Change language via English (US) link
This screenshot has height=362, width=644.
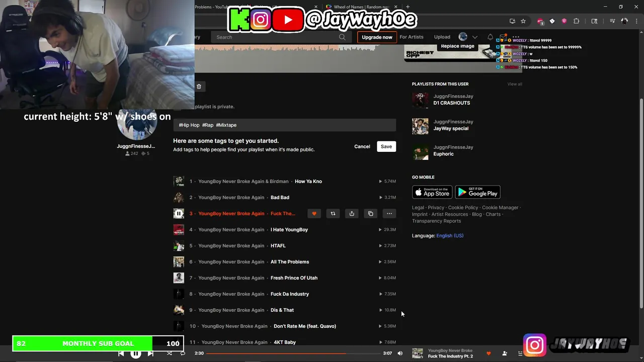tap(450, 236)
